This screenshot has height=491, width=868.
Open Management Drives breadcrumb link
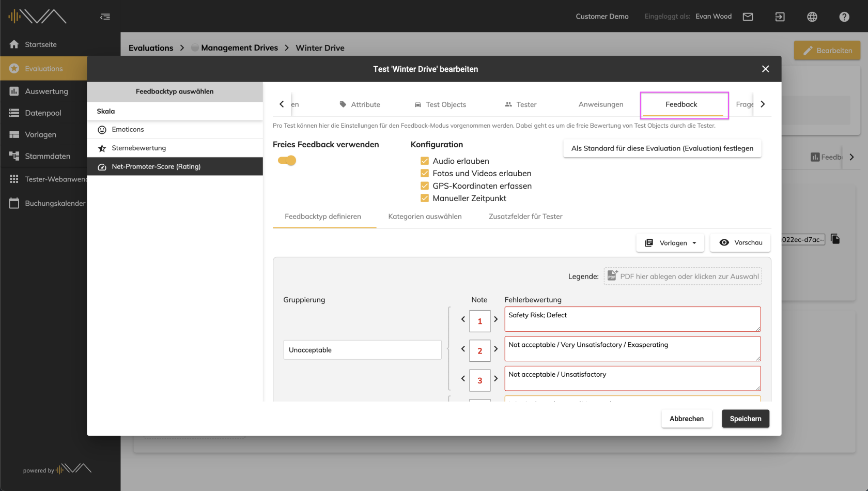coord(239,48)
